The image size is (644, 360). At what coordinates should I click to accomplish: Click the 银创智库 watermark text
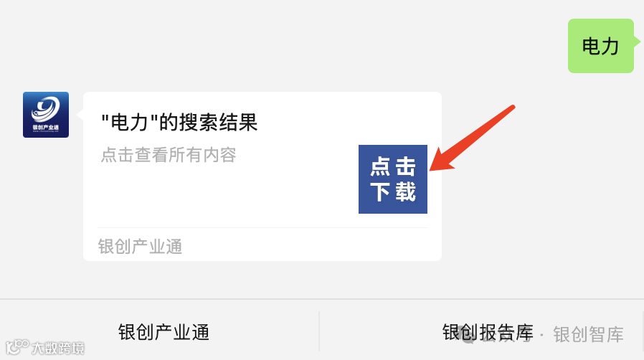588,334
